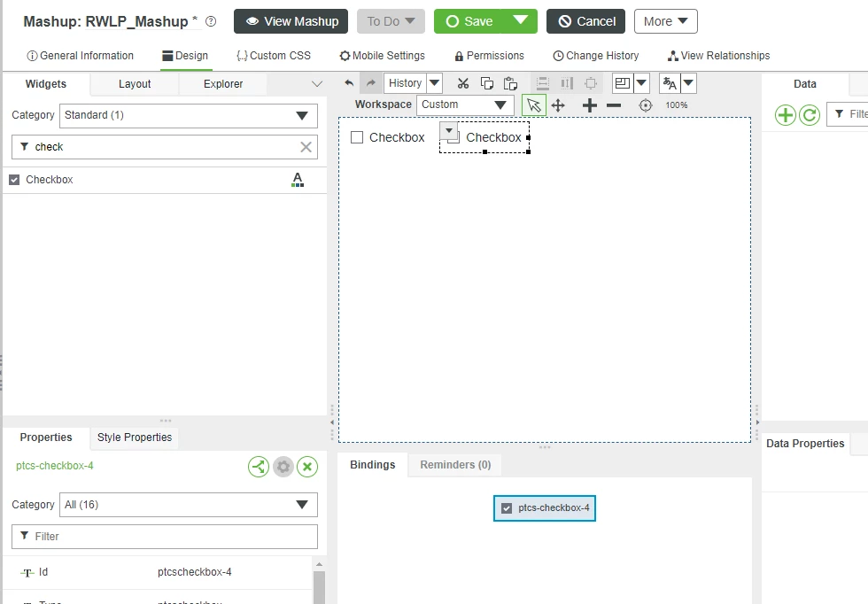This screenshot has width=868, height=604.
Task: Zoom in with the plus icon
Action: click(590, 105)
